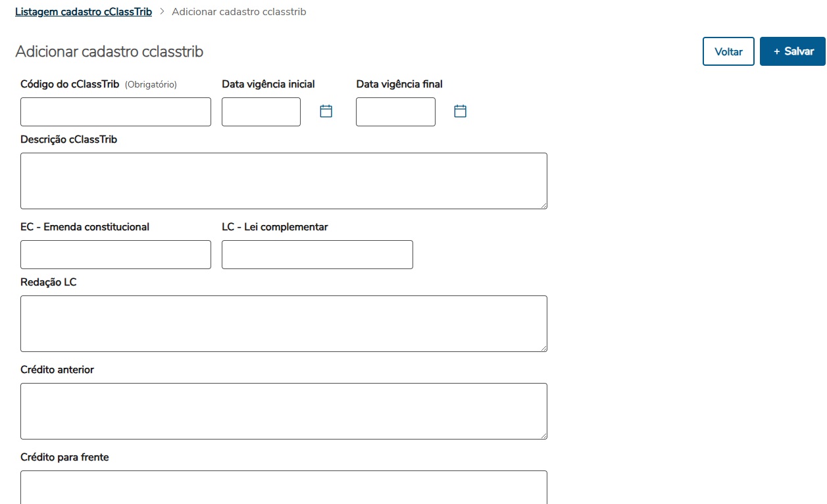
Task: Click the label 'Data vigência inicial'
Action: 268,84
